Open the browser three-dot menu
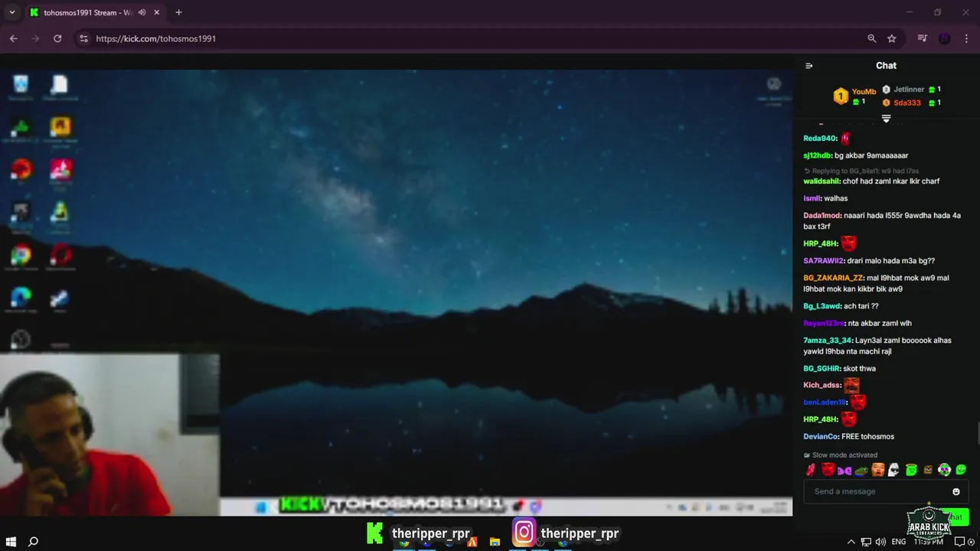 click(966, 38)
